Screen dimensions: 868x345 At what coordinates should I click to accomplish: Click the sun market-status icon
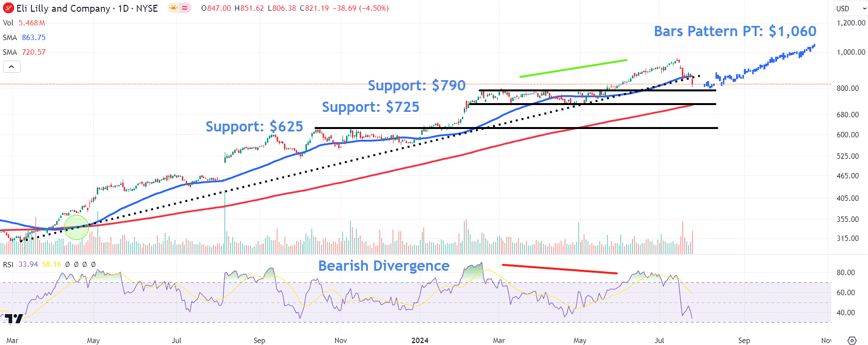(174, 8)
